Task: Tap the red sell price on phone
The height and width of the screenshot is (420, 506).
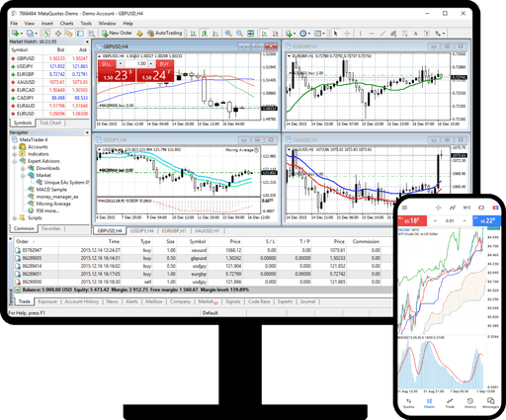Action: pos(412,220)
